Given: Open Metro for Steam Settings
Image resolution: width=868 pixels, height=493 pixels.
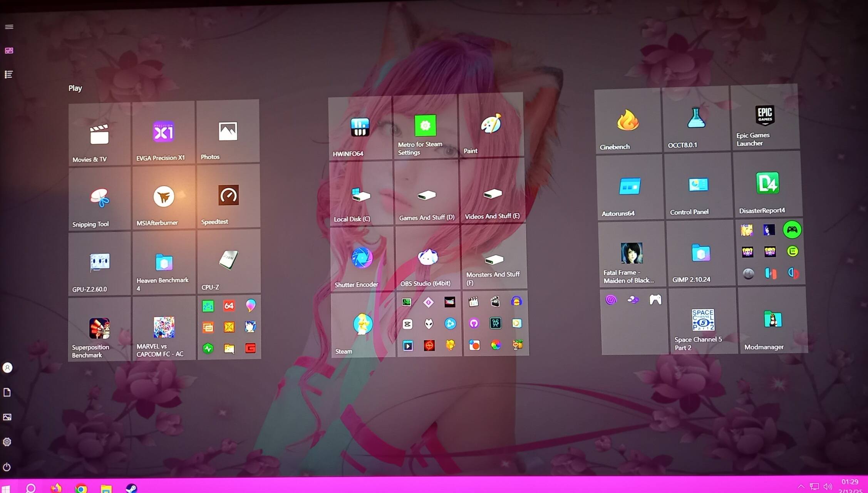Looking at the screenshot, I should [426, 127].
